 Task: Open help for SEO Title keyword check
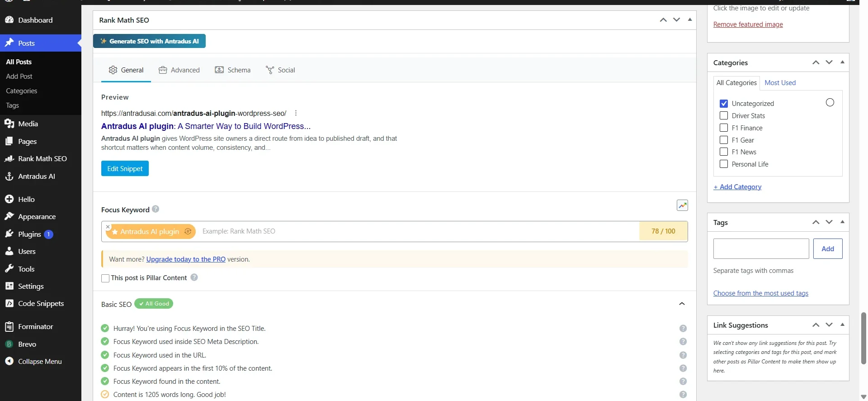tap(683, 329)
